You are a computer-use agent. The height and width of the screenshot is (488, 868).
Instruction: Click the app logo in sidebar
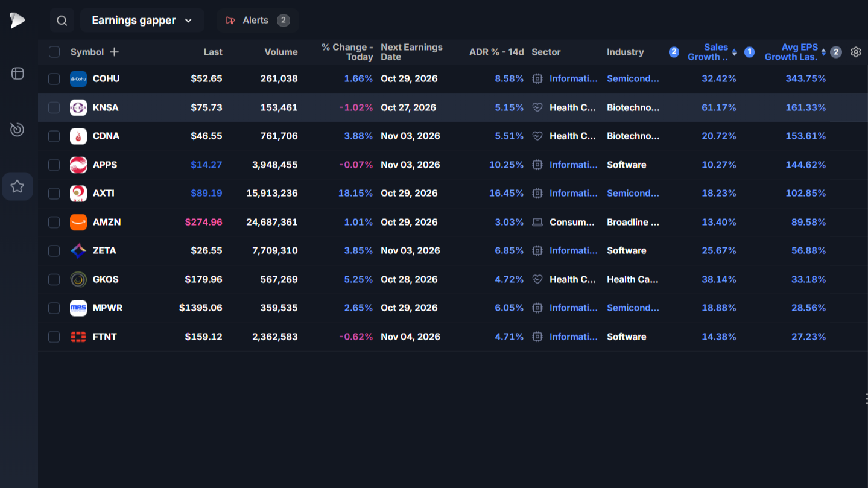tap(17, 21)
